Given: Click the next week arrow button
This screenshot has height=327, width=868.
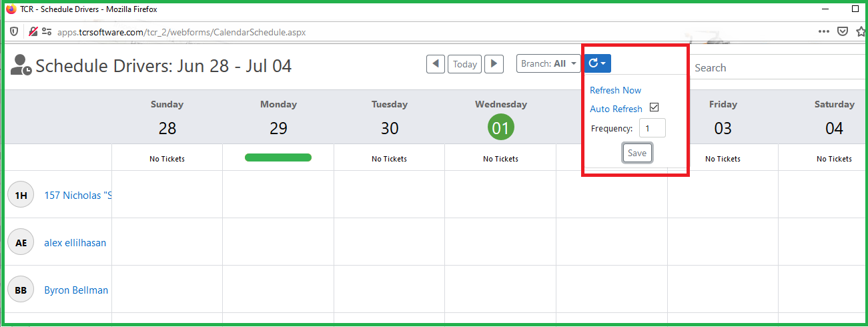Looking at the screenshot, I should pyautogui.click(x=494, y=64).
